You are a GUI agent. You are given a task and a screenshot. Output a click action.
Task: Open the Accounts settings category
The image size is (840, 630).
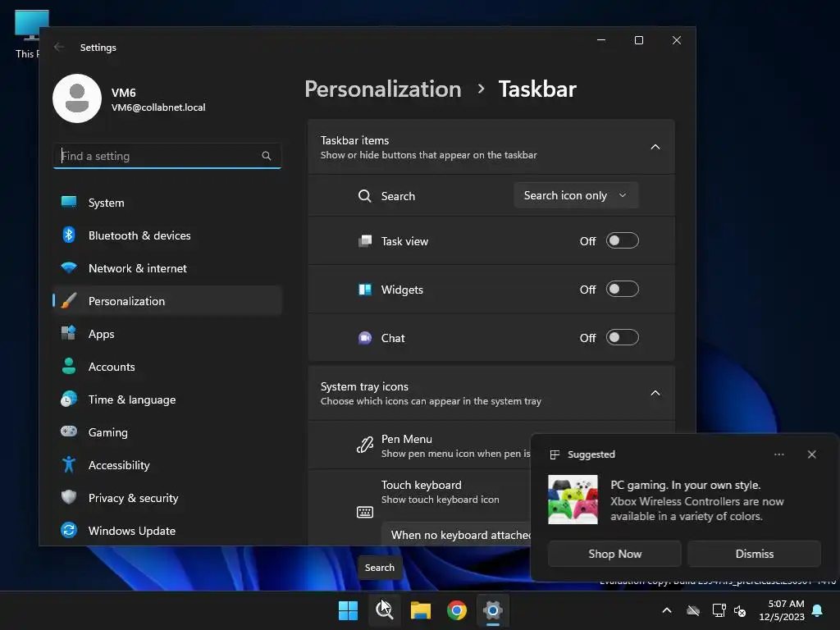tap(167, 367)
